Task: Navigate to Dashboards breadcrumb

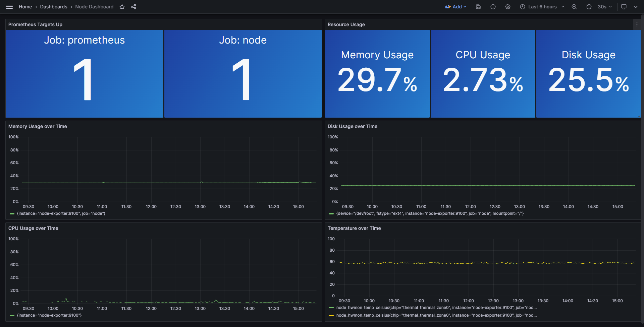Action: click(x=54, y=7)
